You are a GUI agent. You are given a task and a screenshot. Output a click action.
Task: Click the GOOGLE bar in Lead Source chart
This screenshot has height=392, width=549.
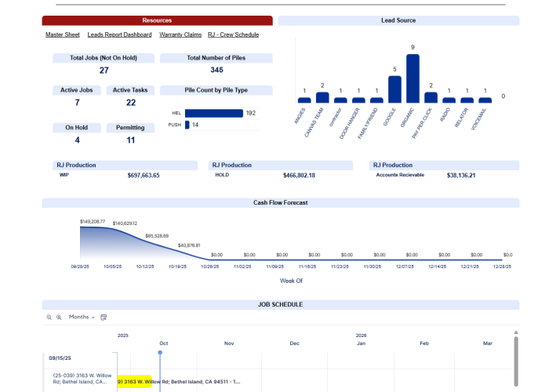pyautogui.click(x=394, y=89)
